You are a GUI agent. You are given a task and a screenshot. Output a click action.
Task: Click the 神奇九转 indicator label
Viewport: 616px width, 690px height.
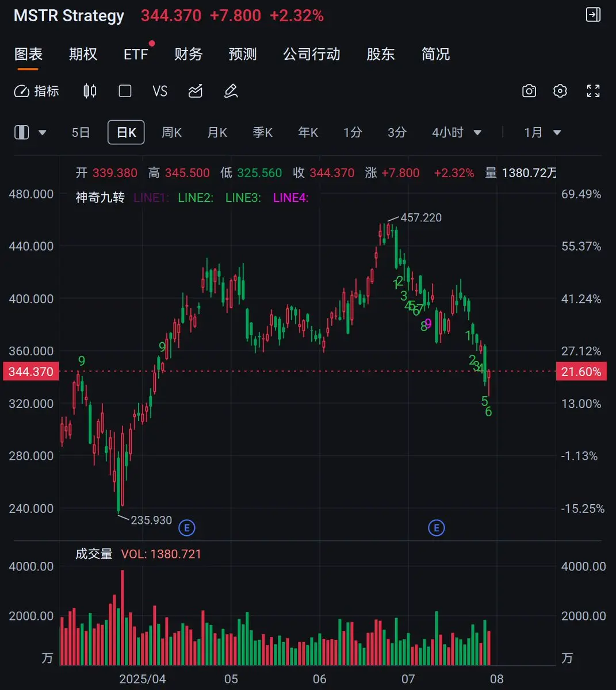pos(100,197)
